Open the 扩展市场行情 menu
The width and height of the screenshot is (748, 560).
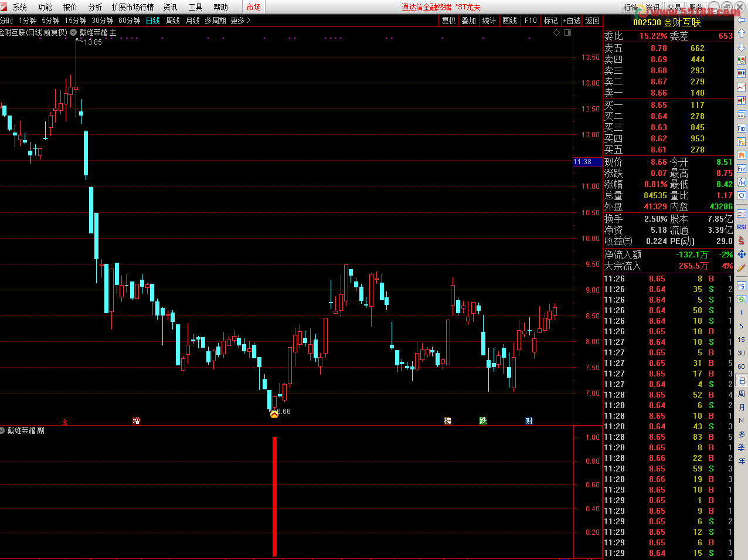tap(132, 7)
